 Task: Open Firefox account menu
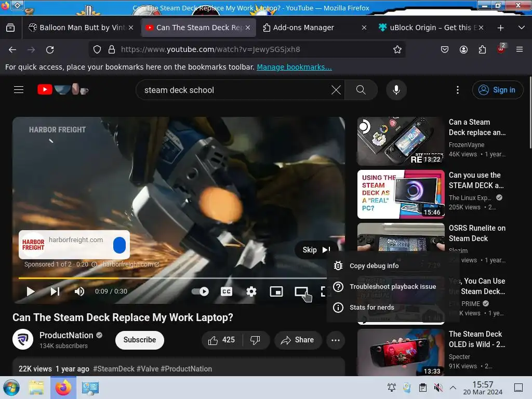tap(463, 49)
